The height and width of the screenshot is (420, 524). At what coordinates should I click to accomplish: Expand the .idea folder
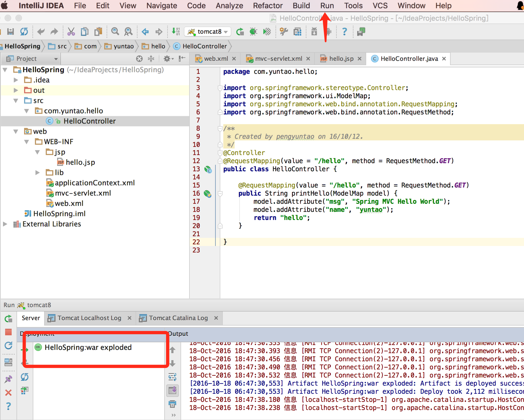click(16, 80)
